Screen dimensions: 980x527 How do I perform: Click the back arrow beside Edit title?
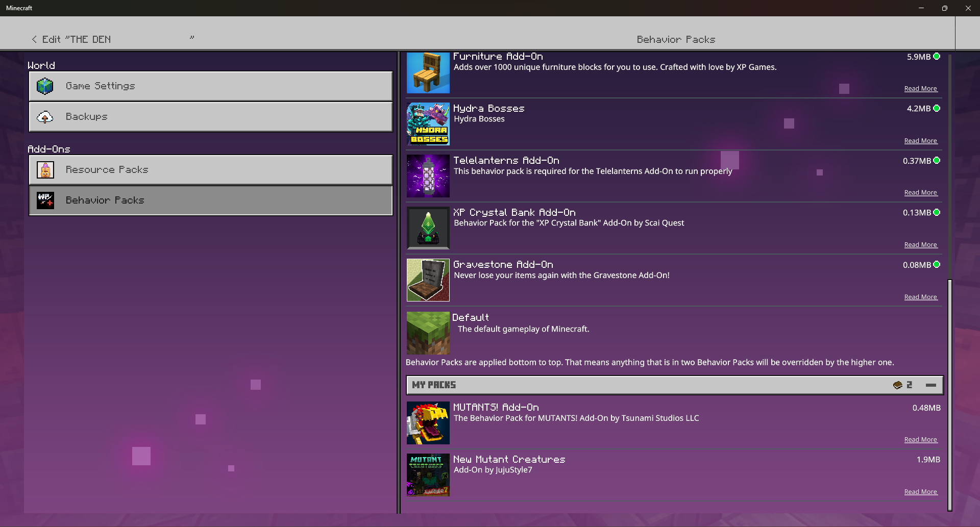pos(34,39)
